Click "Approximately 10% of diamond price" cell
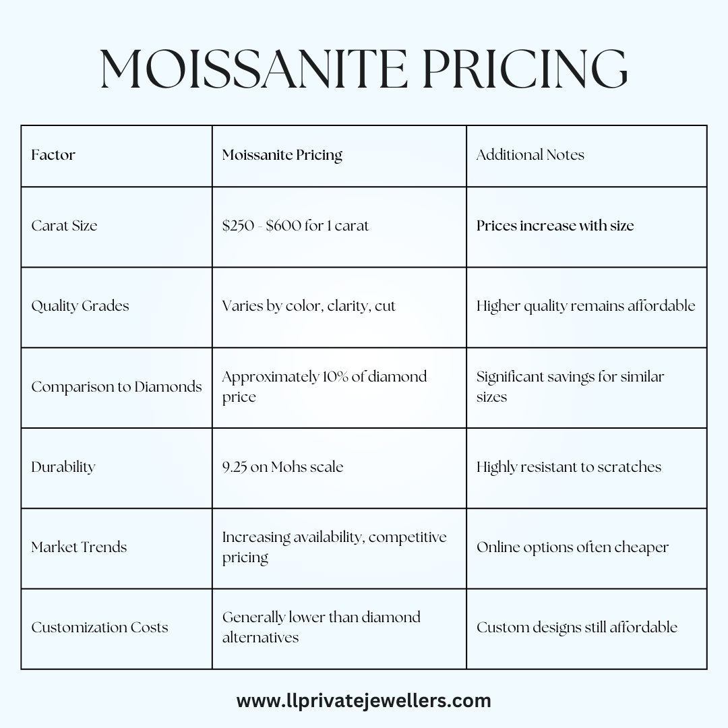 point(324,386)
